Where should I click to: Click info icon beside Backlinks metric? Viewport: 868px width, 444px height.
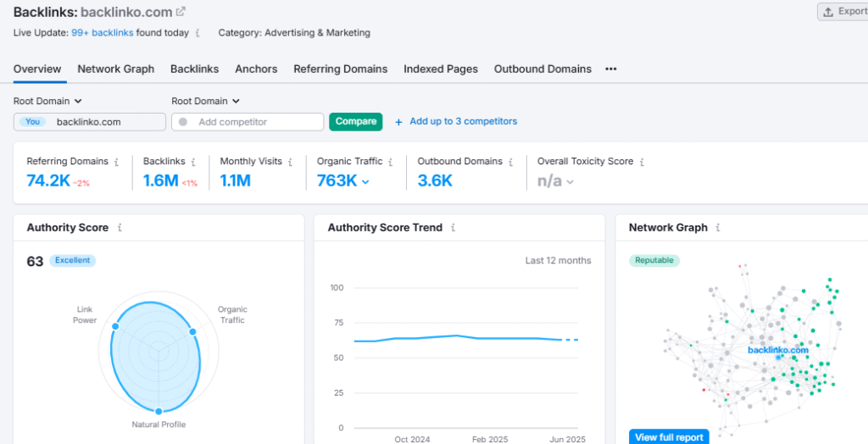(x=193, y=162)
